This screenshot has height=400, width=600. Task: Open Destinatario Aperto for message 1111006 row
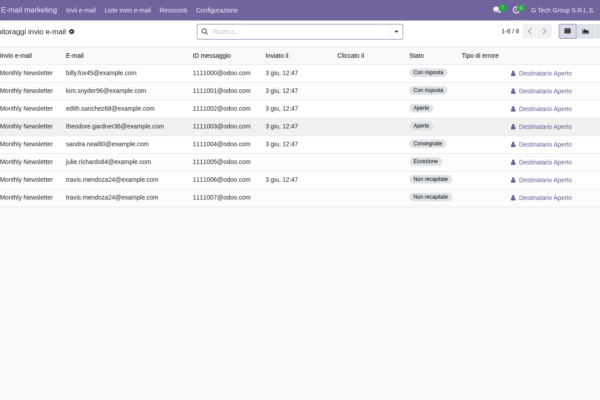click(541, 180)
